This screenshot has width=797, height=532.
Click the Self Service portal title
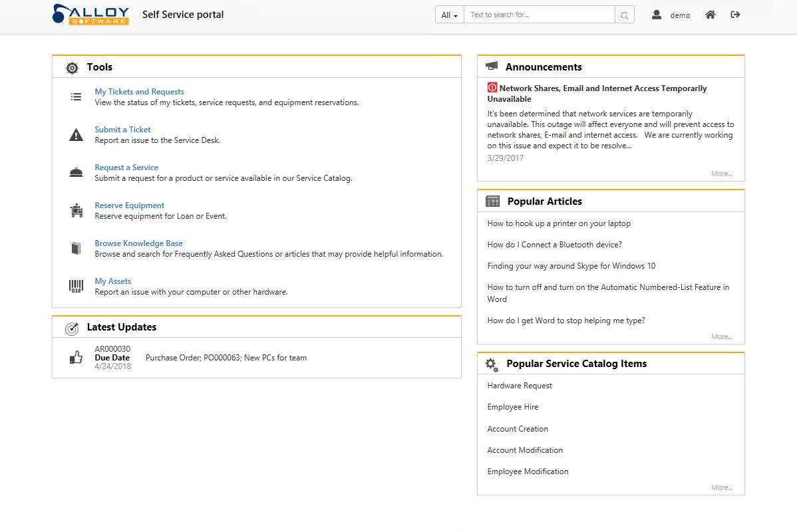tap(183, 15)
